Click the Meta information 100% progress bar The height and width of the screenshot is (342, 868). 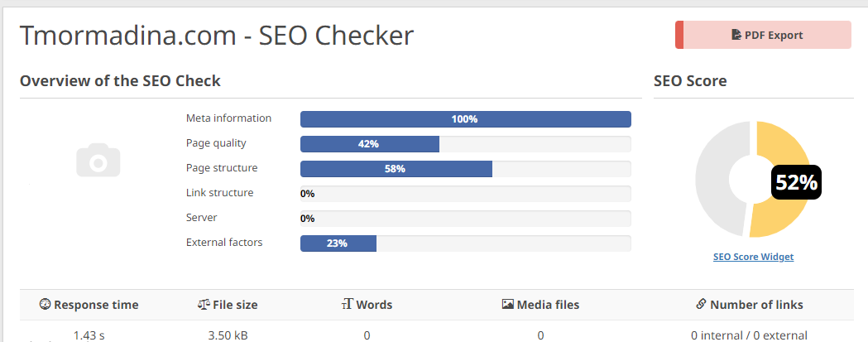[465, 119]
